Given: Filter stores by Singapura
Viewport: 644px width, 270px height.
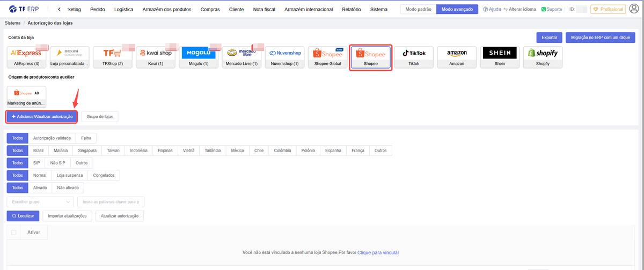Looking at the screenshot, I should coord(87,151).
